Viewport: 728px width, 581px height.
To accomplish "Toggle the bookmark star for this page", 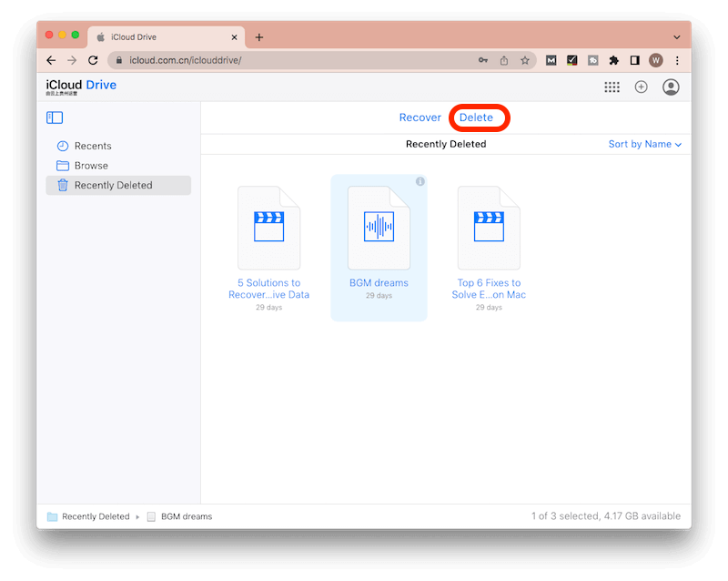I will tap(525, 60).
